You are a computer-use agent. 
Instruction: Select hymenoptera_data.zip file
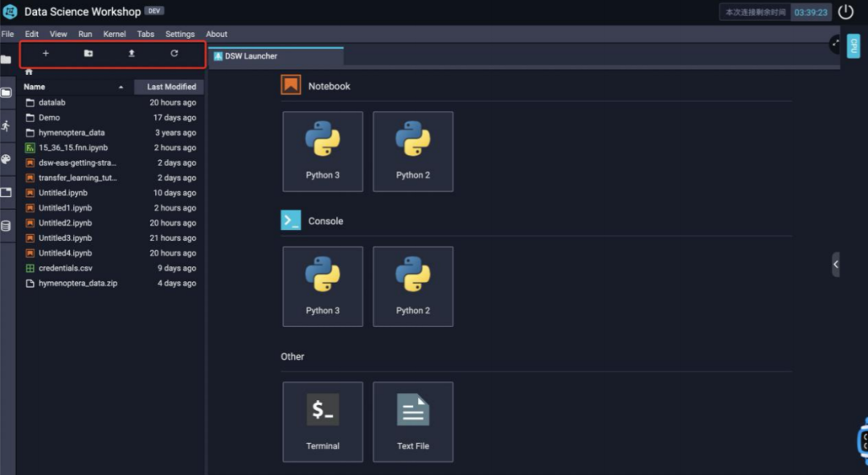(x=111, y=283)
